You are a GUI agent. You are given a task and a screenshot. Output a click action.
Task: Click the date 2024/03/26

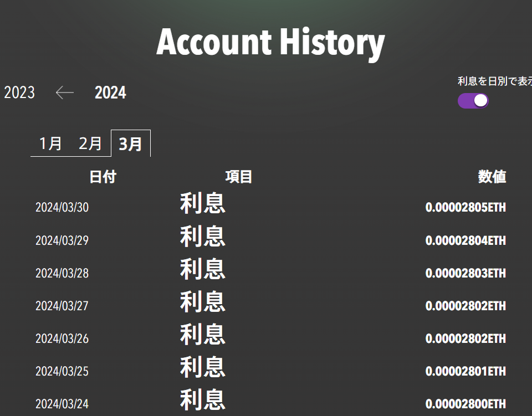coord(62,338)
